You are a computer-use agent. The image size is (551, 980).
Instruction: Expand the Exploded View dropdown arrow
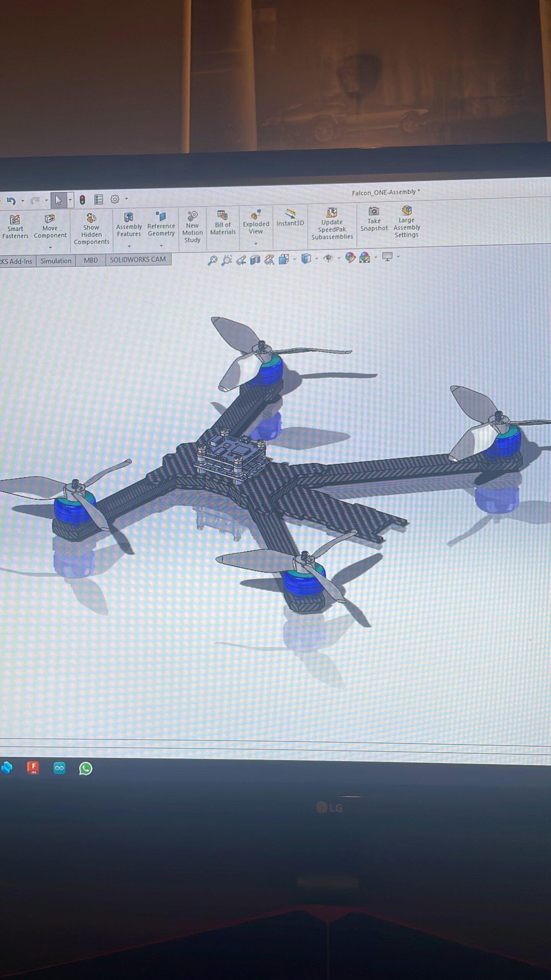pyautogui.click(x=256, y=244)
